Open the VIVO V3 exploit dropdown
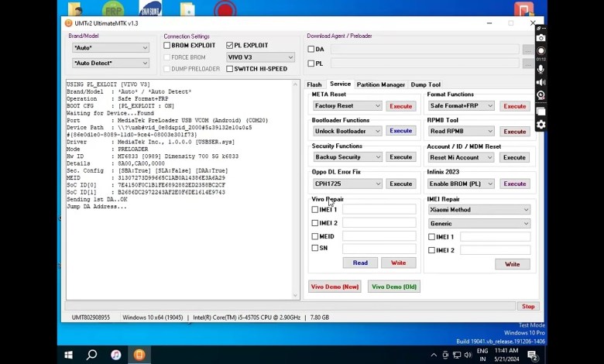This screenshot has width=604, height=364. point(261,57)
